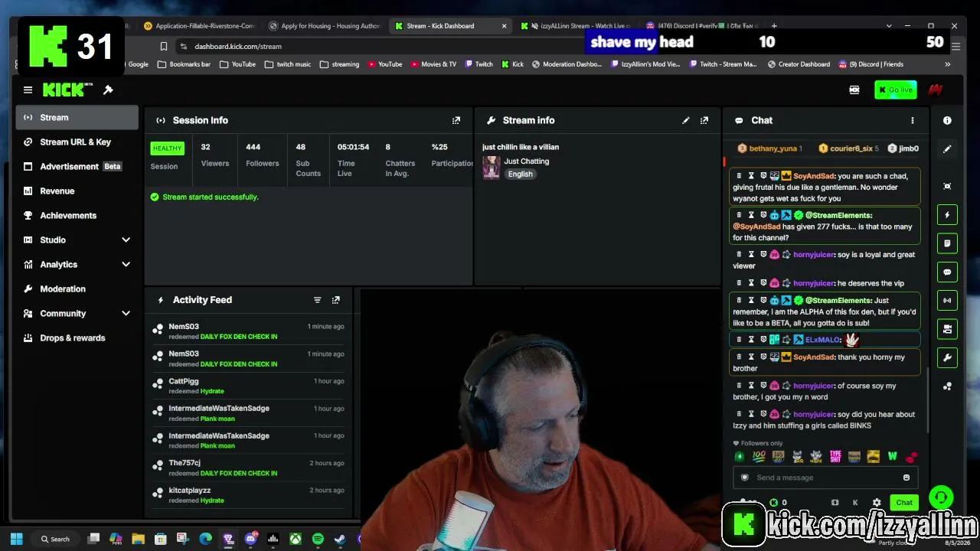Click the broadcast signal icon in the right sidebar
The height and width of the screenshot is (551, 980).
click(x=947, y=300)
